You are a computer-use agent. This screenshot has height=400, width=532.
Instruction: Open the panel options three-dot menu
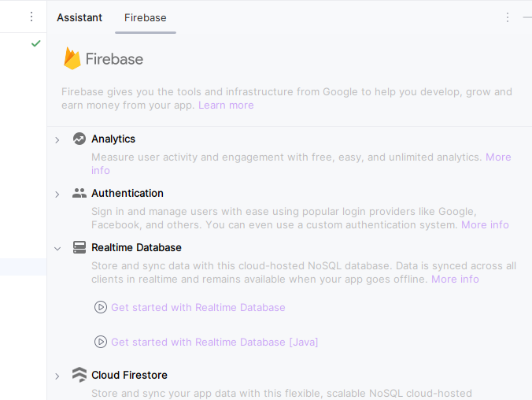pyautogui.click(x=508, y=17)
